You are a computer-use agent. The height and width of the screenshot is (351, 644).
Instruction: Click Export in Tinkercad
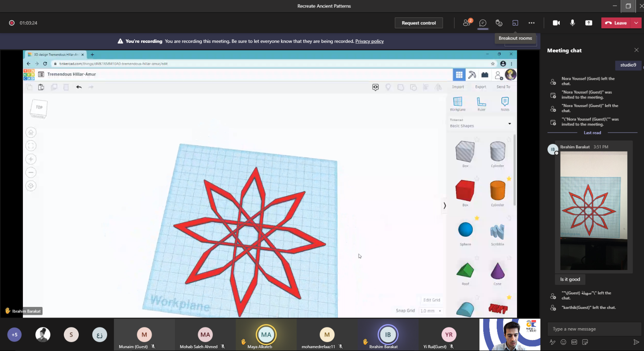(x=481, y=87)
